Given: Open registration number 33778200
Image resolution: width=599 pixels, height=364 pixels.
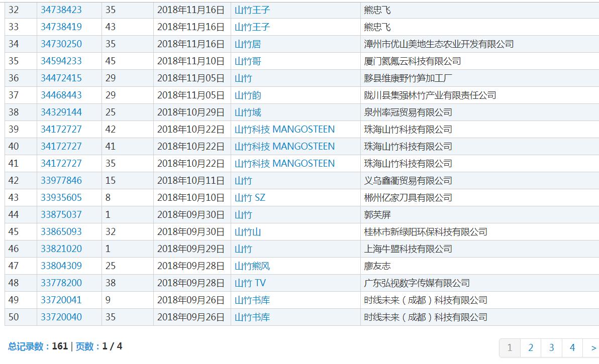Looking at the screenshot, I should [61, 283].
